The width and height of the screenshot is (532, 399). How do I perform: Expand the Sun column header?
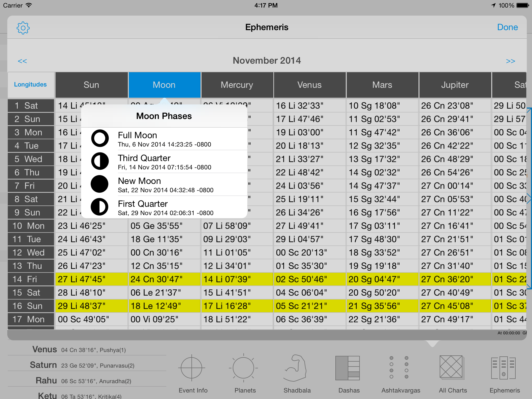click(x=91, y=85)
